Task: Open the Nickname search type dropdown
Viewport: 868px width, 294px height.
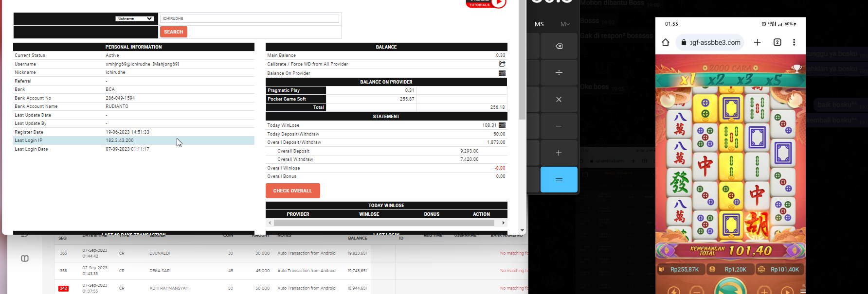Action: (135, 18)
